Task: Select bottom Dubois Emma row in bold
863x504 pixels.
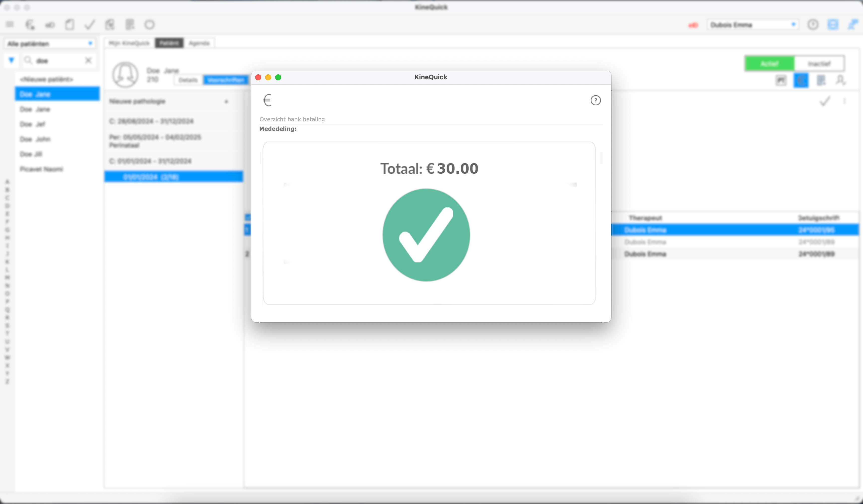Action: tap(735, 254)
